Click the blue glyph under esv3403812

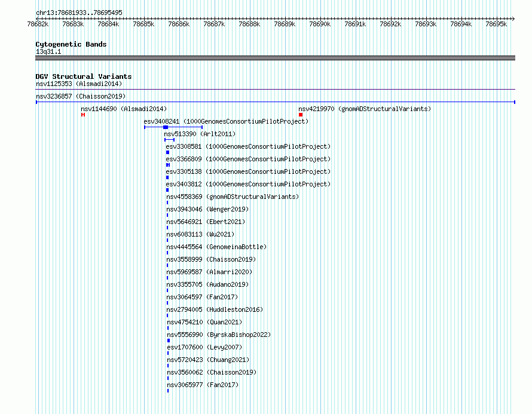(x=167, y=190)
